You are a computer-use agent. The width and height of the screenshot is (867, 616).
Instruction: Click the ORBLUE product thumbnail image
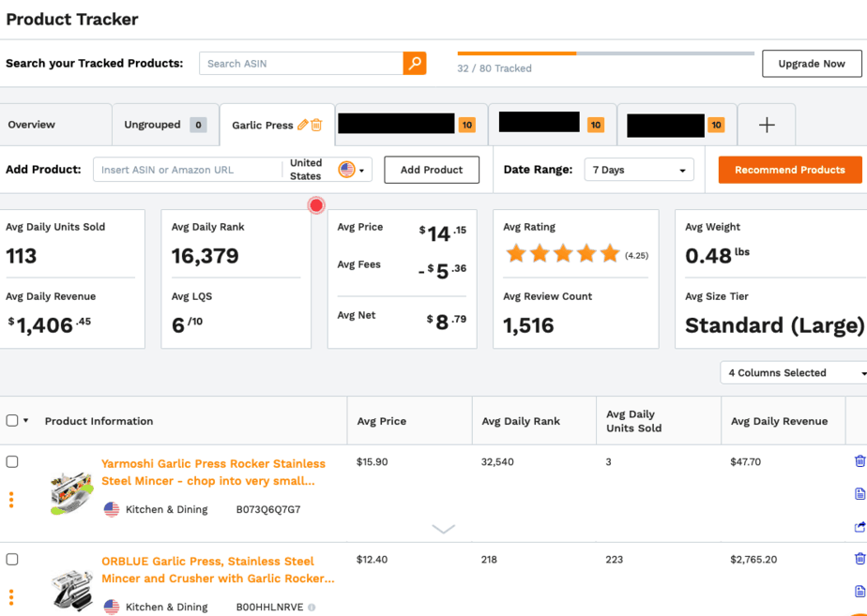72,591
